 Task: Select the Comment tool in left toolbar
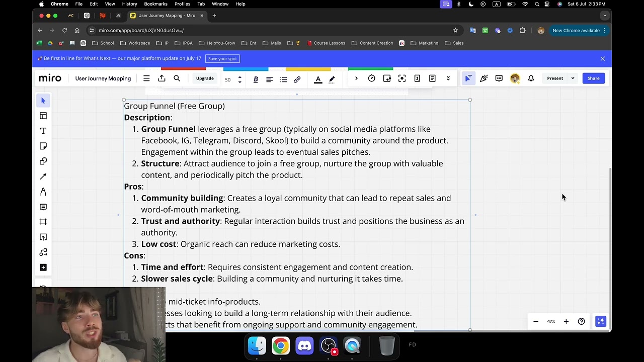[x=43, y=207]
